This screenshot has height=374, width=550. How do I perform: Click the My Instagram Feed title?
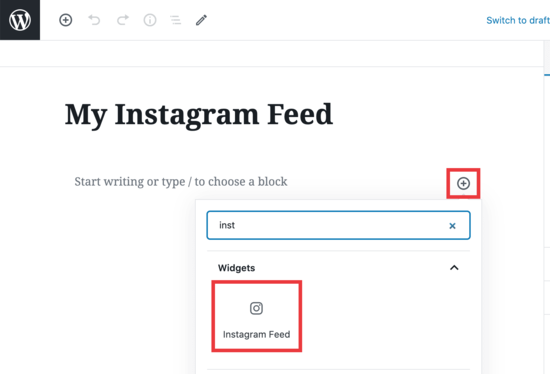point(199,115)
